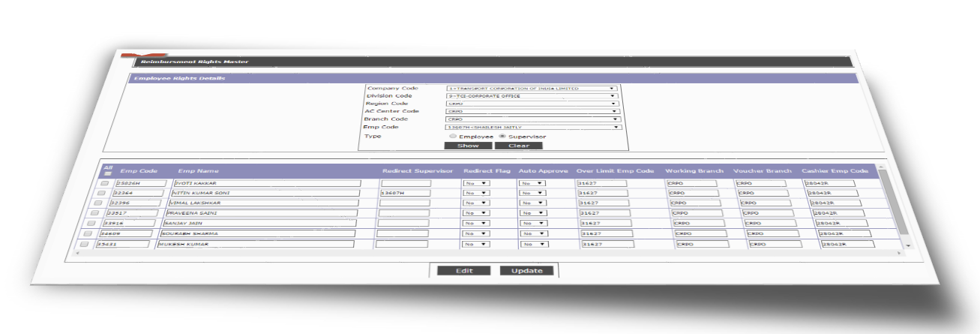The image size is (980, 334).
Task: Open Auto Approve dropdown for VIMAL LAKSHKAR
Action: tap(533, 203)
